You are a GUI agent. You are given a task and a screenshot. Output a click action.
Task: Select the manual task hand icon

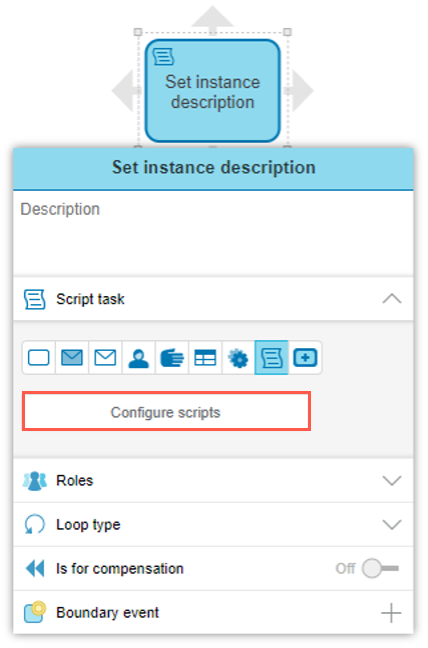pyautogui.click(x=172, y=358)
